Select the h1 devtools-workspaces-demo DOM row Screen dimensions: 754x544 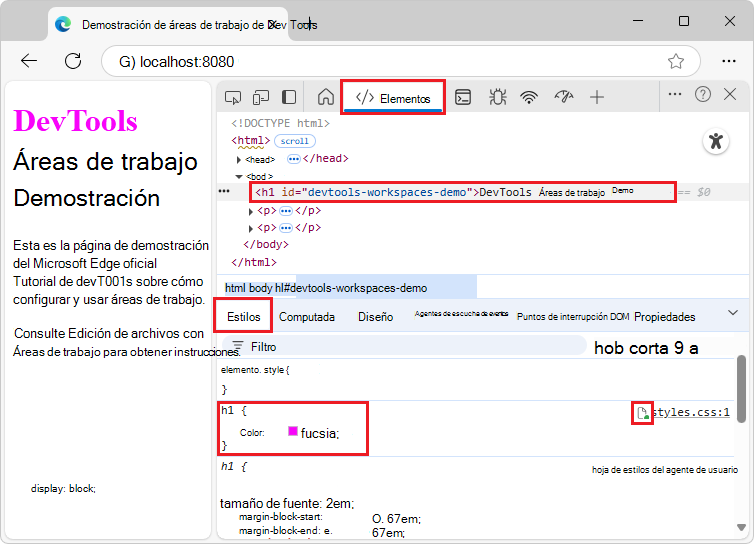(464, 192)
